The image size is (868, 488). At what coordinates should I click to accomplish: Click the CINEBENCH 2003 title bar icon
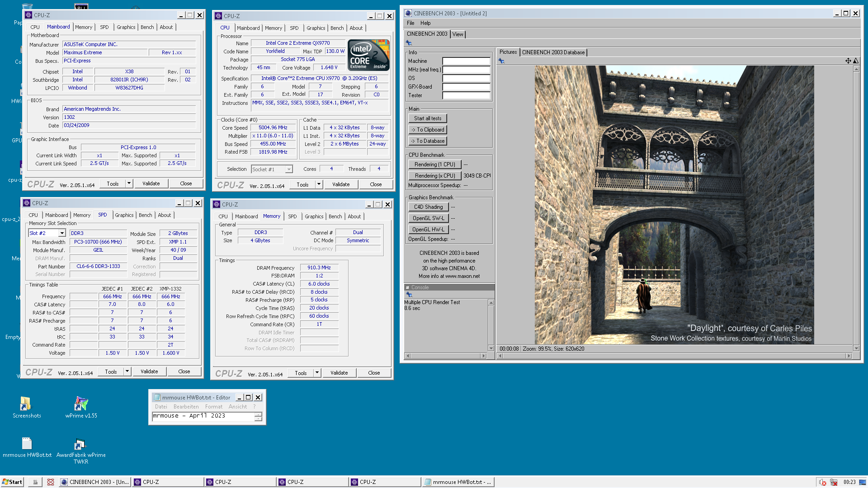click(x=408, y=14)
